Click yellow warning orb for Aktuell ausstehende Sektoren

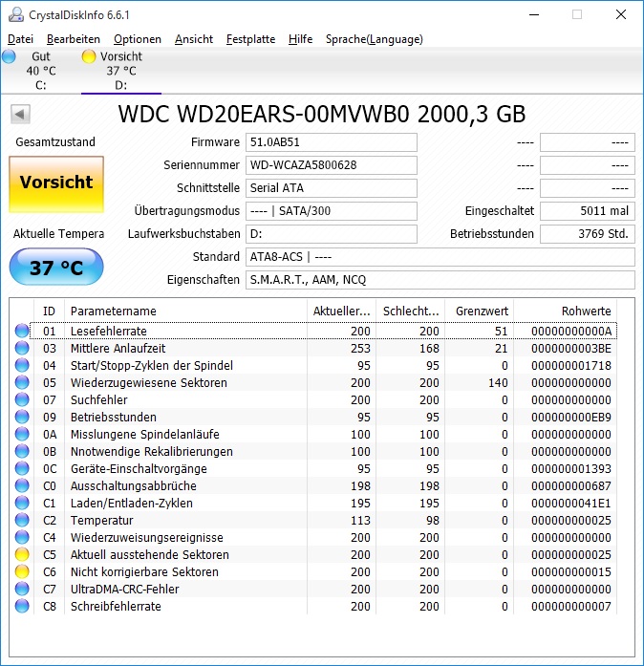pyautogui.click(x=22, y=555)
